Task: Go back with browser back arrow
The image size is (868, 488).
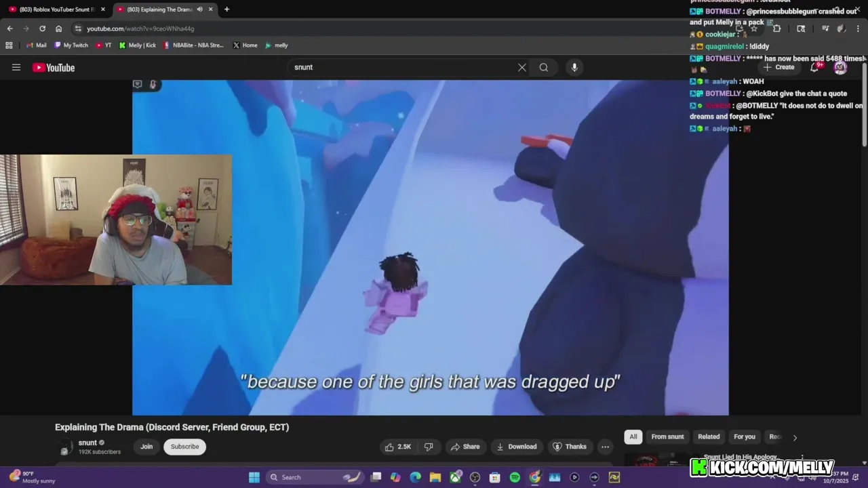Action: point(9,28)
